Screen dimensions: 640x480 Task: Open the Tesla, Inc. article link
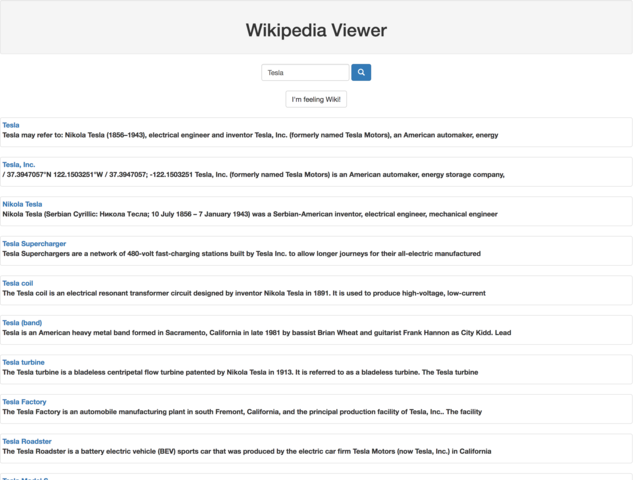click(19, 164)
